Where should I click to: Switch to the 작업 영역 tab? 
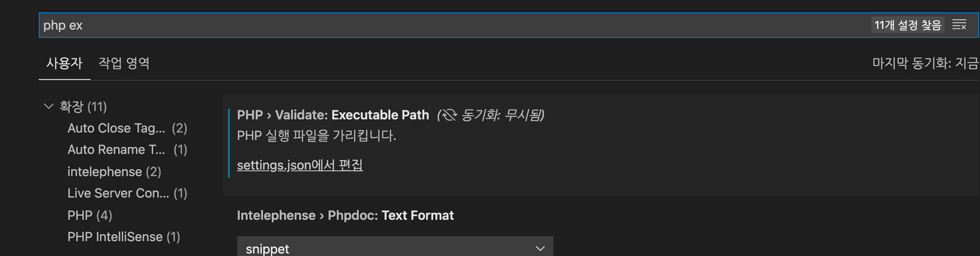124,63
